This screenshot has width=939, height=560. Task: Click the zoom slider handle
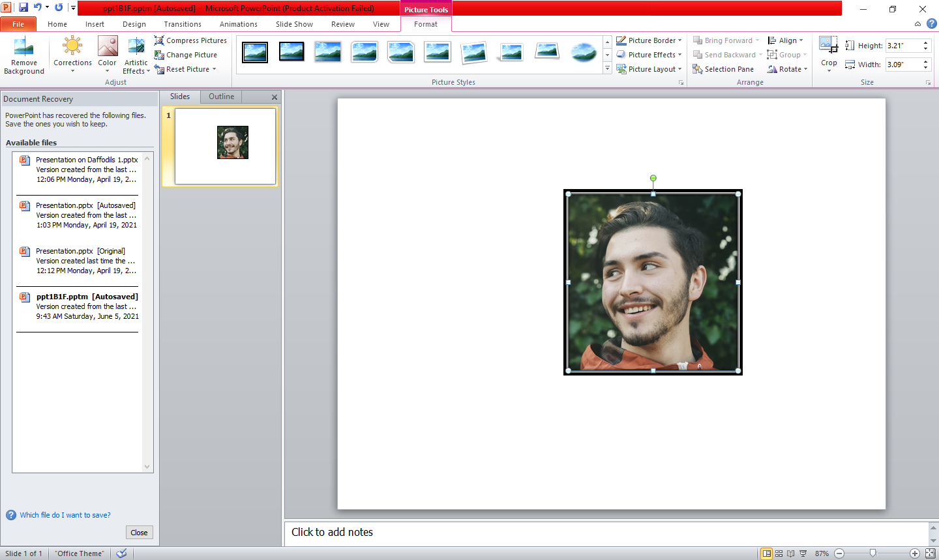coord(872,553)
